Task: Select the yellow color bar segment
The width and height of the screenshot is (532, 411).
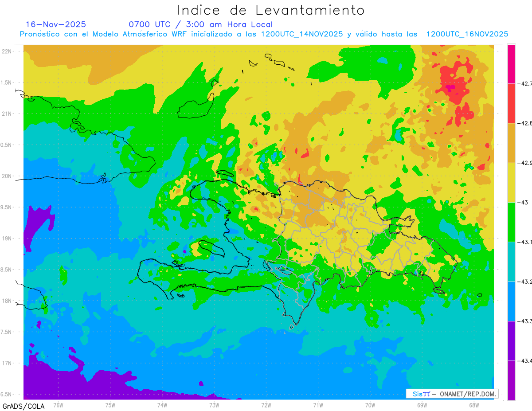Action: click(x=511, y=182)
